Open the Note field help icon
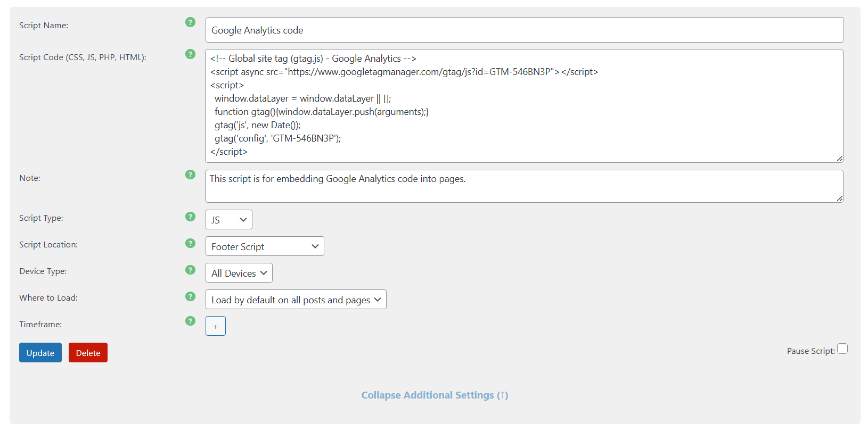This screenshot has width=868, height=431. coord(190,175)
